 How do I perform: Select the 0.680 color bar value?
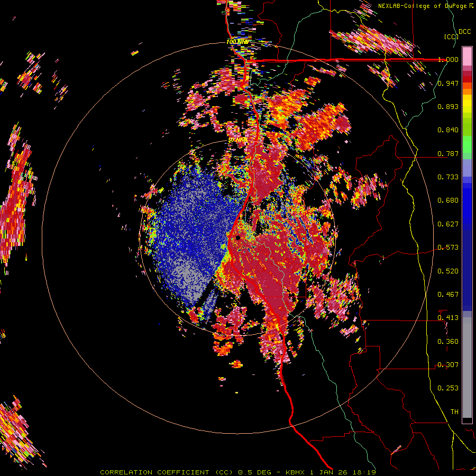[x=448, y=200]
